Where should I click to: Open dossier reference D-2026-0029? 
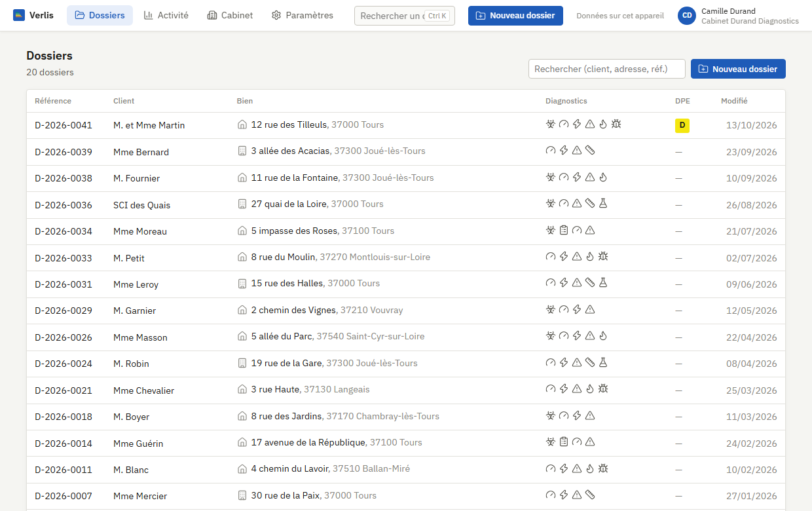pyautogui.click(x=64, y=311)
